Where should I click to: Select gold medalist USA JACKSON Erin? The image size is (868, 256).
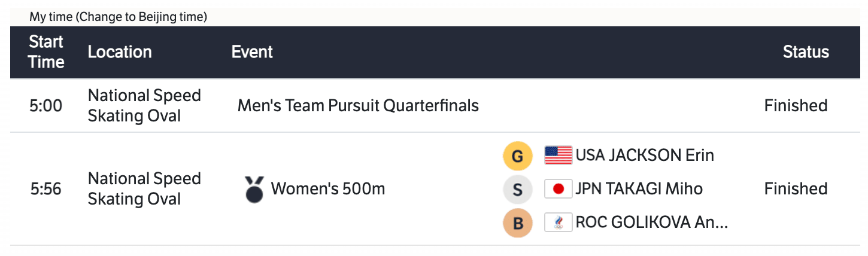[645, 156]
